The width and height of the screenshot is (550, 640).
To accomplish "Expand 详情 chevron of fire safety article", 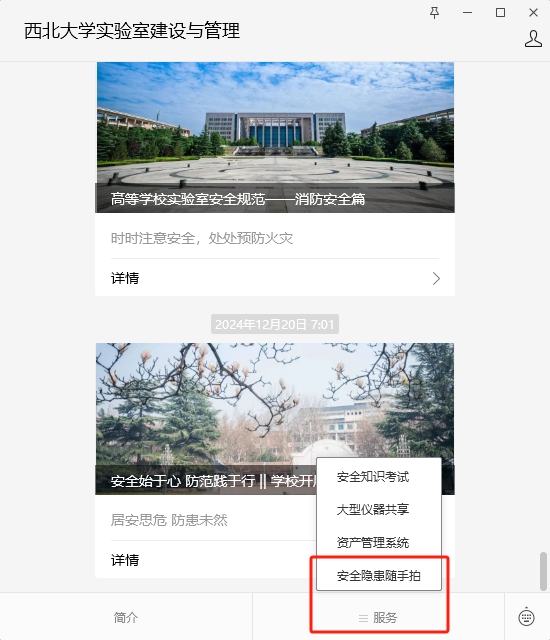I will (436, 279).
